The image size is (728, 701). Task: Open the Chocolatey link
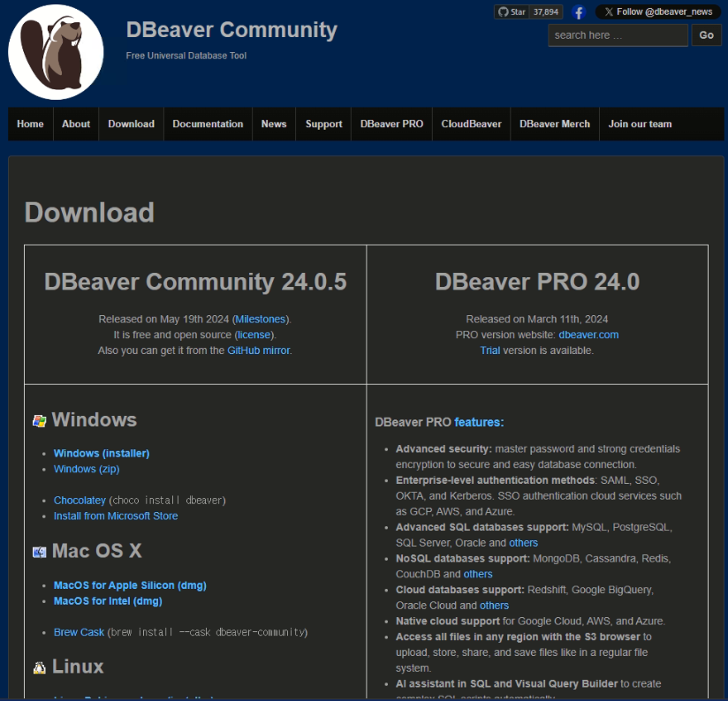pyautogui.click(x=80, y=501)
